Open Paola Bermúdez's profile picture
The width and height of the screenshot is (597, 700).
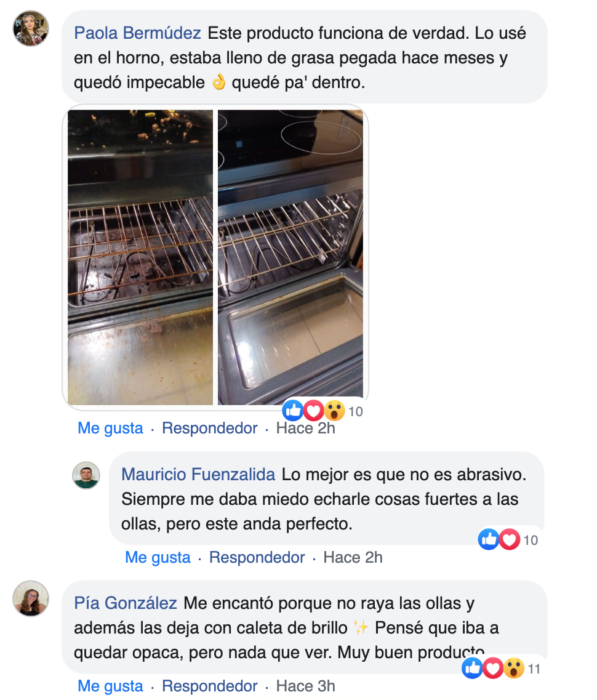pyautogui.click(x=31, y=28)
